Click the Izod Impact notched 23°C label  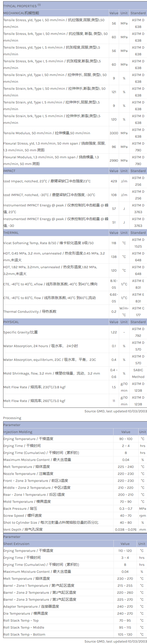click(47, 181)
